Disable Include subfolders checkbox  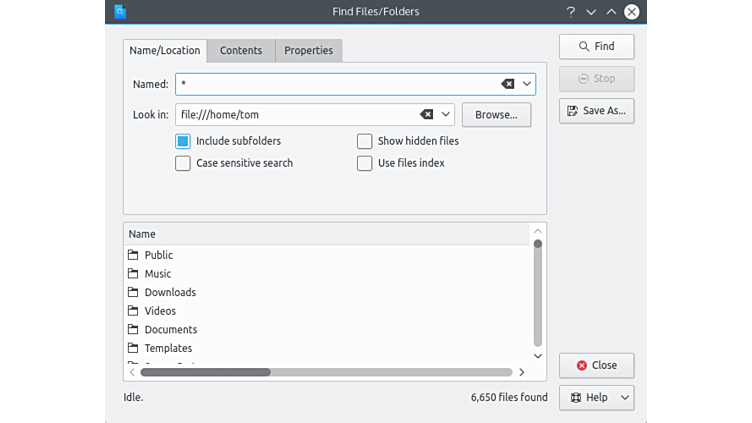[183, 141]
